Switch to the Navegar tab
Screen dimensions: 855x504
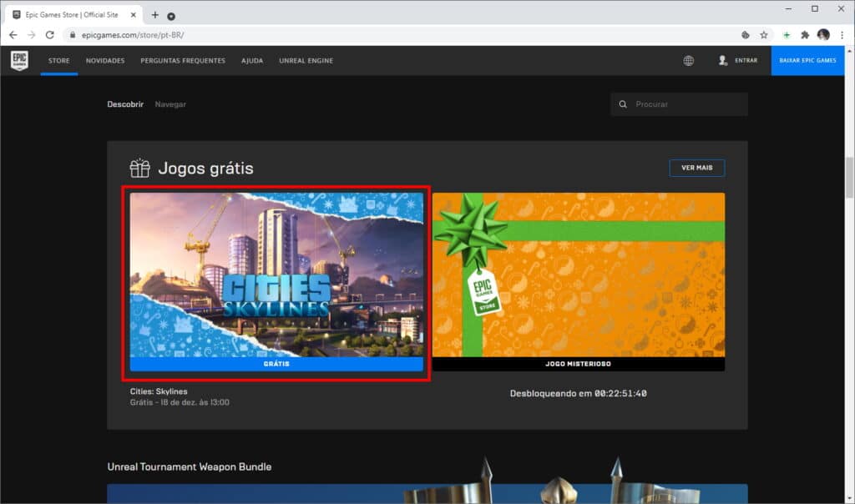pos(170,104)
